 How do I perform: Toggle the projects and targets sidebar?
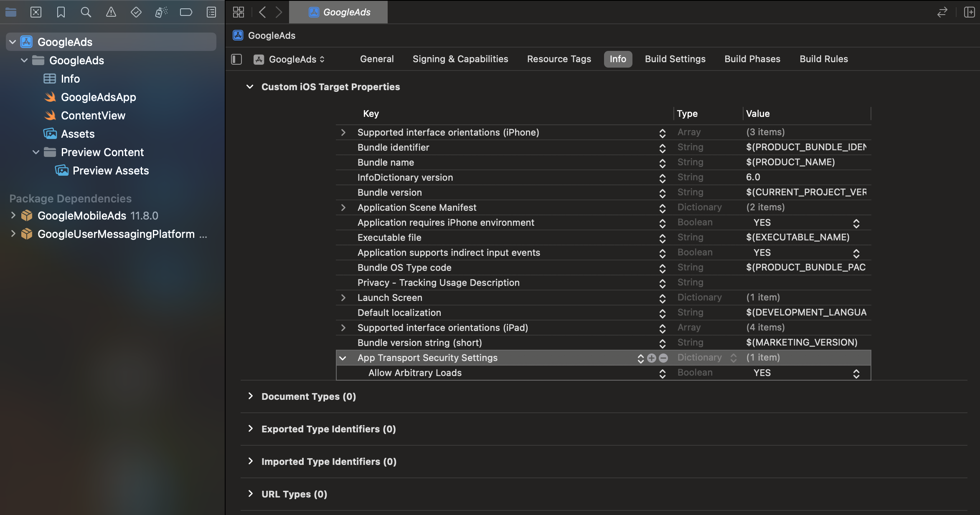(x=236, y=59)
